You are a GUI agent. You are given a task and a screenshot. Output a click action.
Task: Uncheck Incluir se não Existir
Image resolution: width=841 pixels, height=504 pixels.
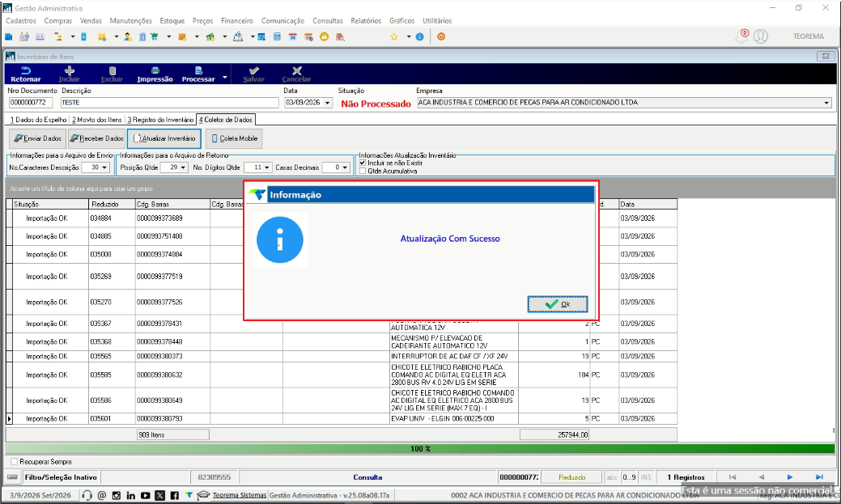(x=363, y=163)
